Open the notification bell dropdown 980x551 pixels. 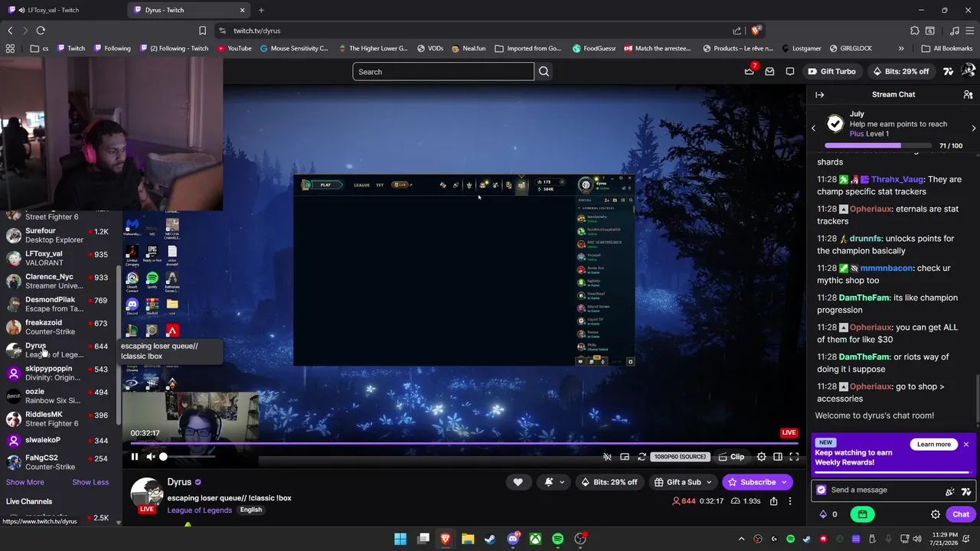(x=554, y=482)
